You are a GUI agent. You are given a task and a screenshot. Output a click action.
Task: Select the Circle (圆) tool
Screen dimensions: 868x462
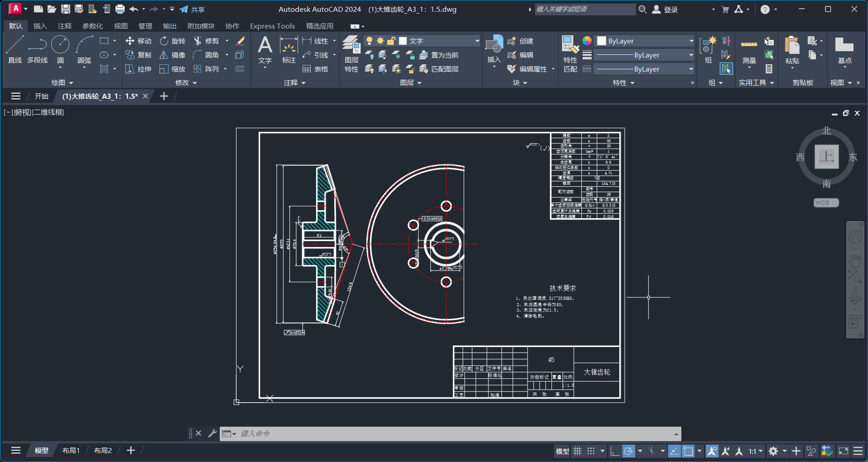point(60,49)
